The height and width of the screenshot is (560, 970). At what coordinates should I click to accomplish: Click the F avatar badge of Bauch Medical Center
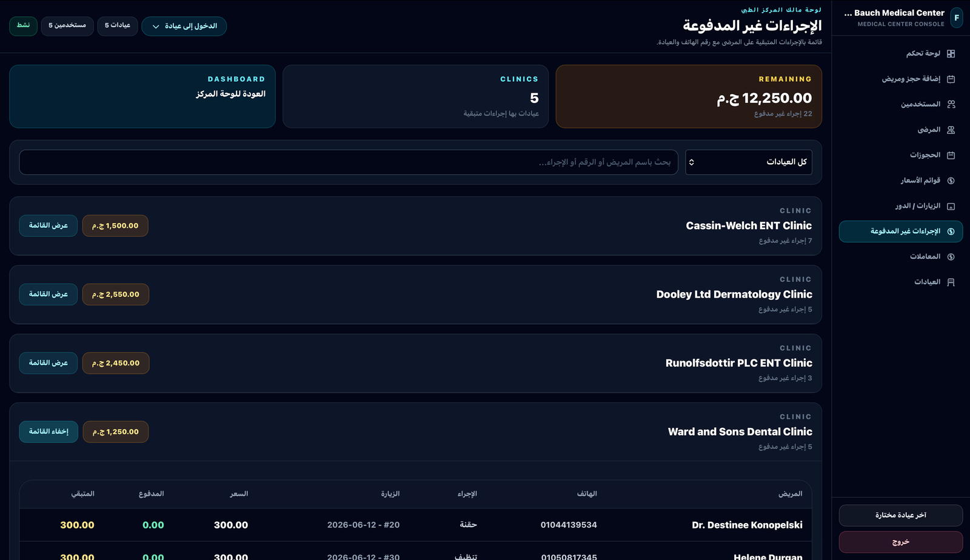point(957,18)
